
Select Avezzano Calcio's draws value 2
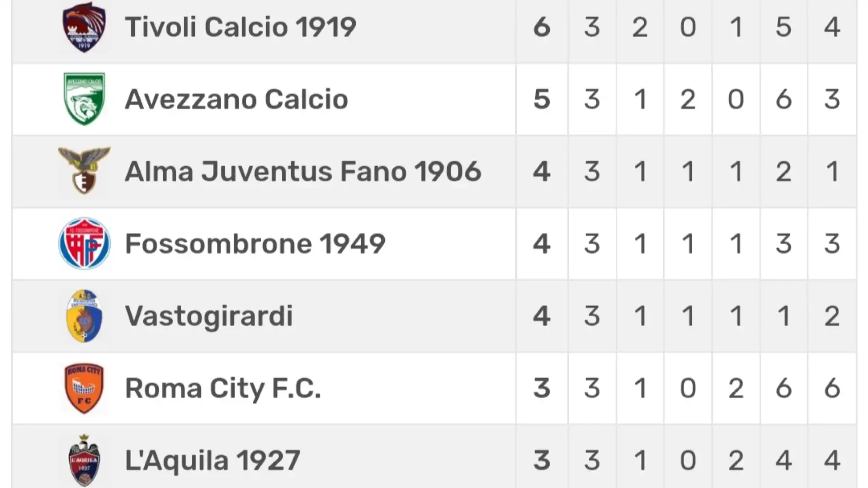point(688,99)
